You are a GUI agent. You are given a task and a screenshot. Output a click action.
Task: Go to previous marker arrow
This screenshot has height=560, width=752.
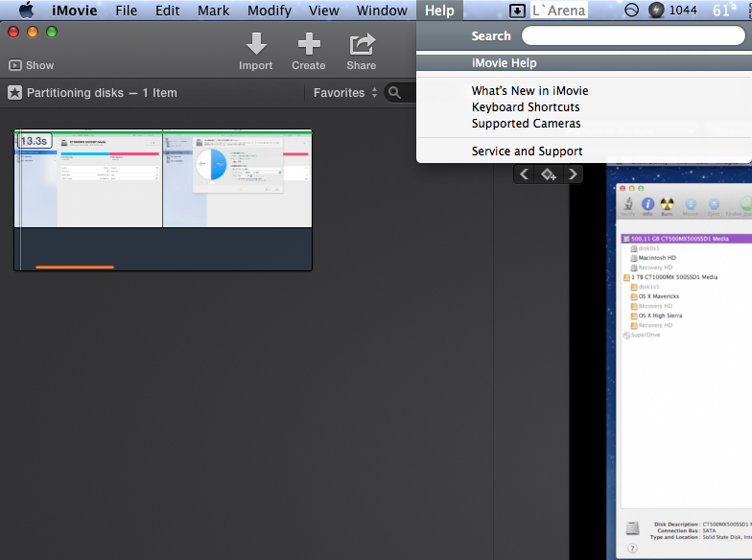[524, 175]
